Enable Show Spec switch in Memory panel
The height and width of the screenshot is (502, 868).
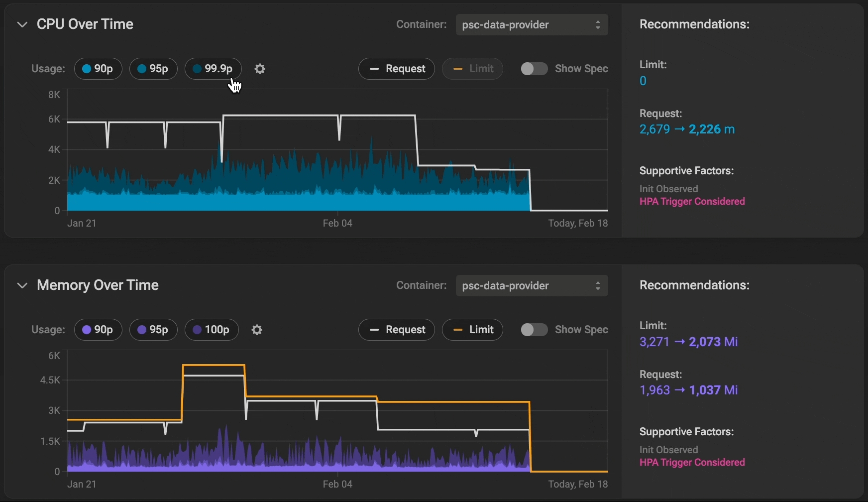[x=534, y=330]
